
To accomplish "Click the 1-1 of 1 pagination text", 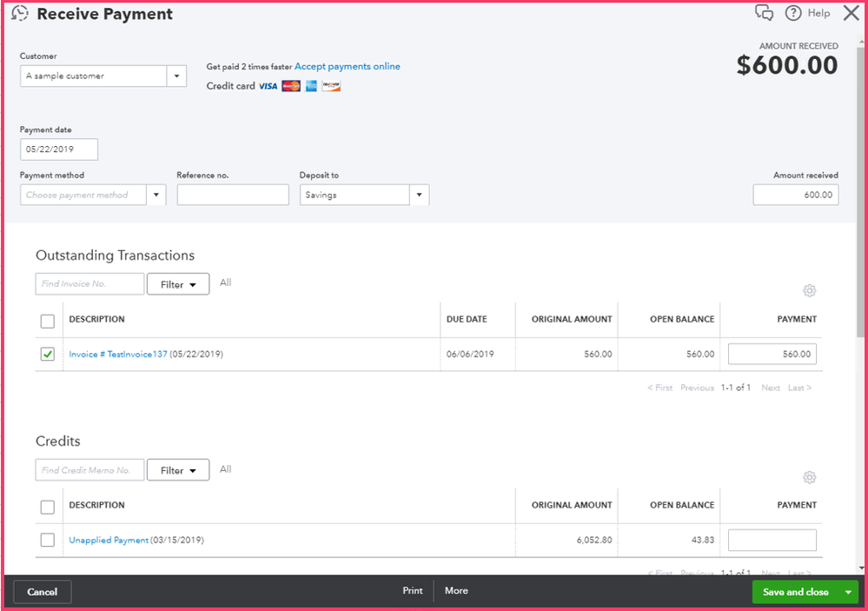I will [736, 388].
